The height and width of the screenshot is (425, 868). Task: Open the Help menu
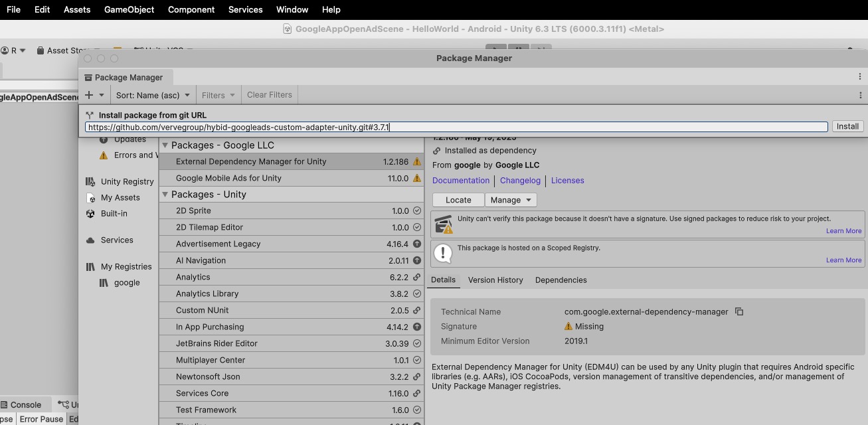(331, 9)
